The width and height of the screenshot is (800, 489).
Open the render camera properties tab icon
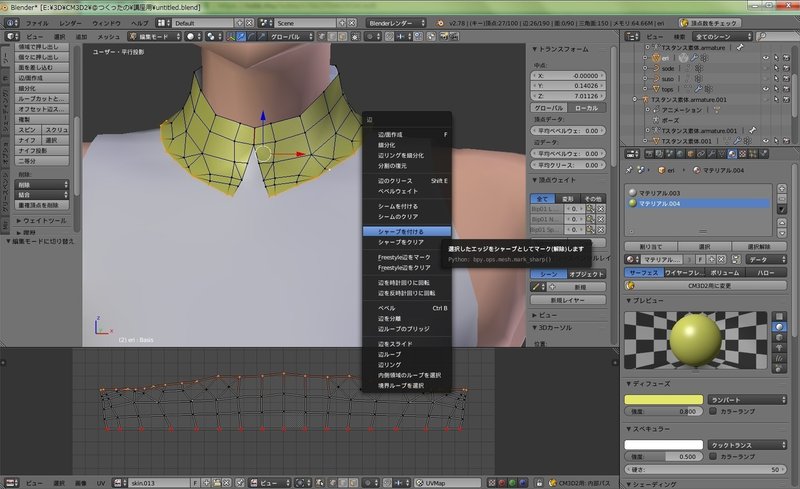pyautogui.click(x=649, y=154)
